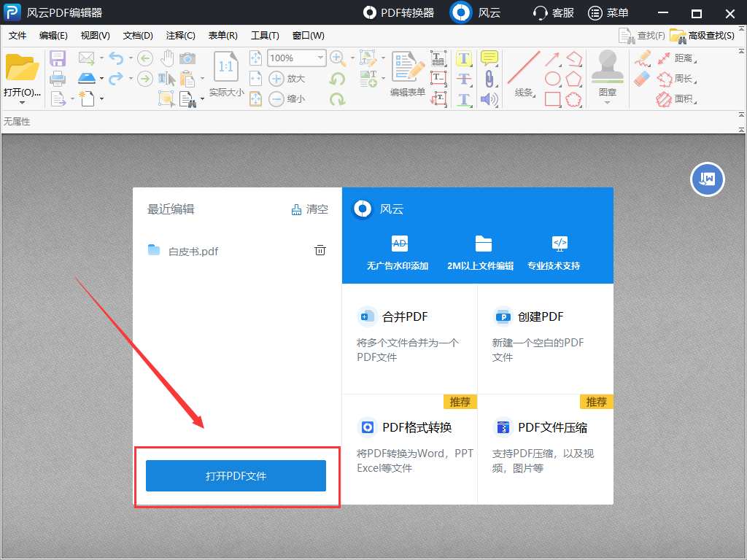Click PDF转换器 in the title bar
Viewport: 747px width, 560px height.
(x=399, y=13)
